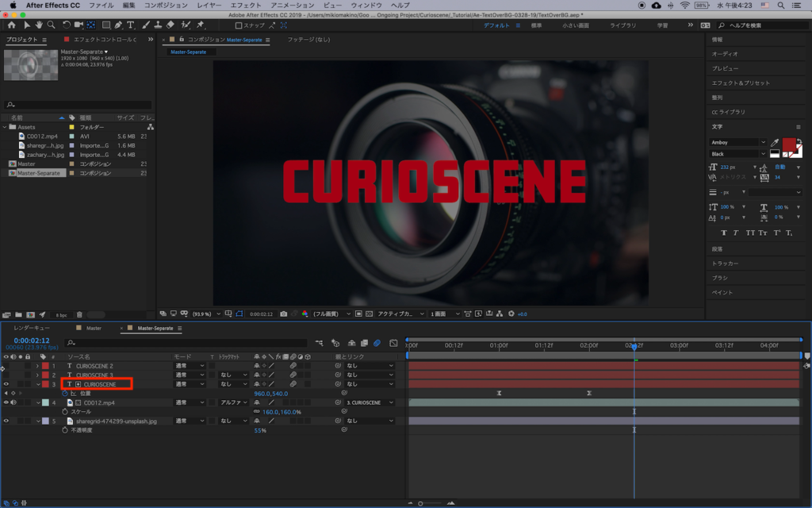Choose the Horizontal Type tool
This screenshot has width=812, height=508.
[131, 25]
